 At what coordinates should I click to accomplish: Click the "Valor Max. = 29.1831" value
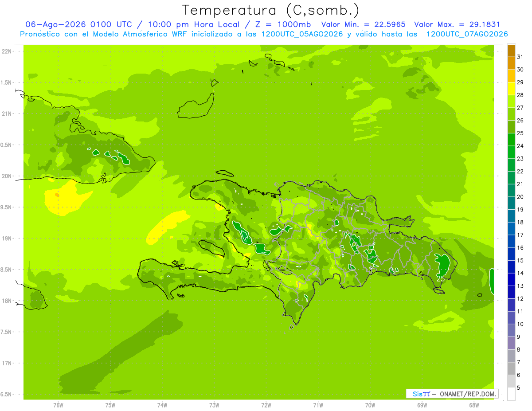coord(457,24)
